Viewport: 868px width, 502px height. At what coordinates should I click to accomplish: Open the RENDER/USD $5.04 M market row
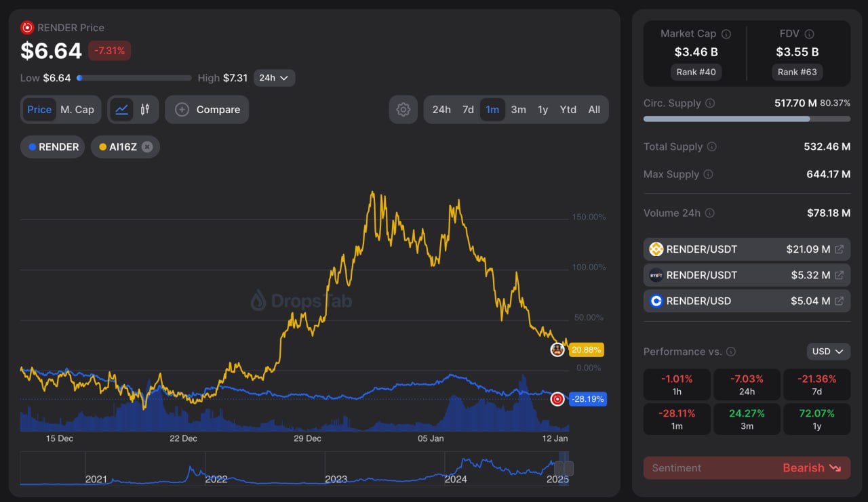[747, 301]
